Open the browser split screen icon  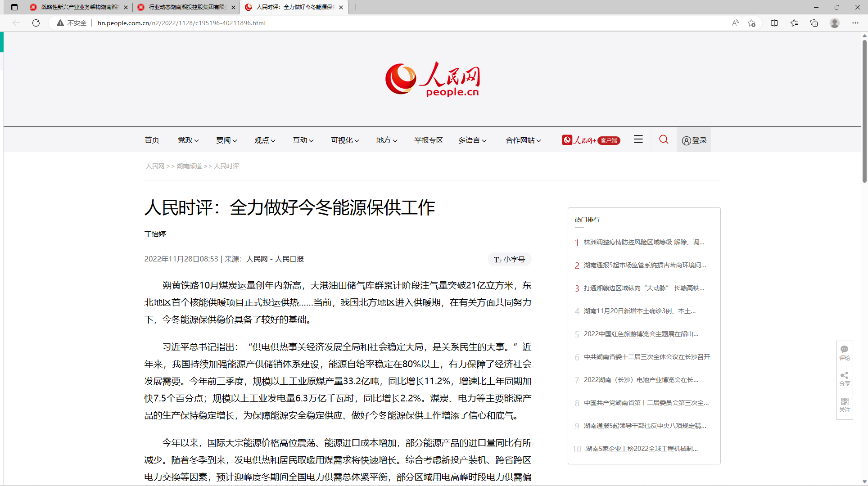pos(774,23)
